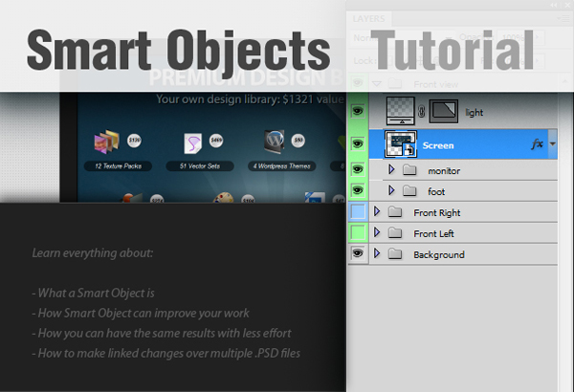The width and height of the screenshot is (574, 392).
Task: Click the 4 Wordpress Themes label
Action: [x=282, y=166]
